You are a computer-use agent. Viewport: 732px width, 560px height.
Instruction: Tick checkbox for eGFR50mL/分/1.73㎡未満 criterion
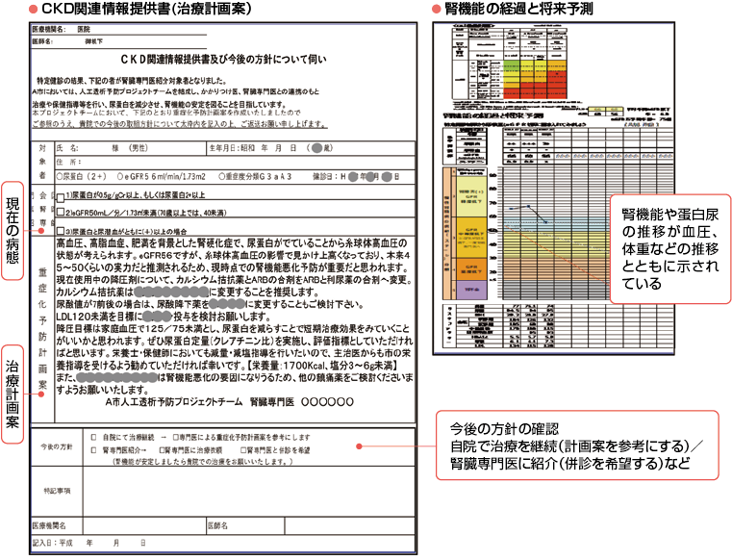pyautogui.click(x=61, y=212)
